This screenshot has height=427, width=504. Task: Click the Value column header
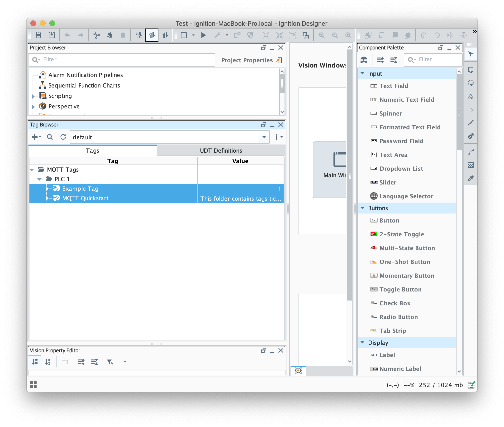pyautogui.click(x=240, y=161)
